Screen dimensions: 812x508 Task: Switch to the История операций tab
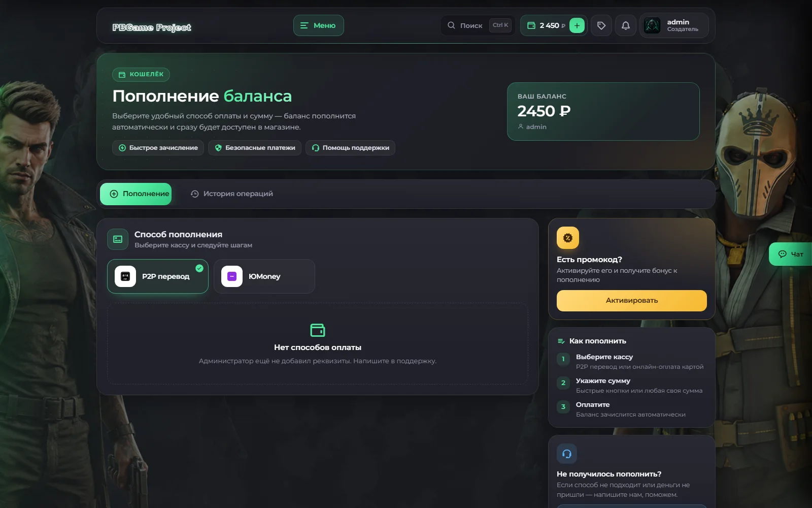click(232, 194)
